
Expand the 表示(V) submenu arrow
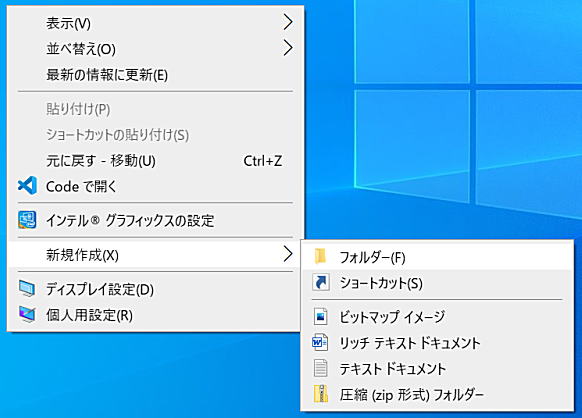coord(288,22)
